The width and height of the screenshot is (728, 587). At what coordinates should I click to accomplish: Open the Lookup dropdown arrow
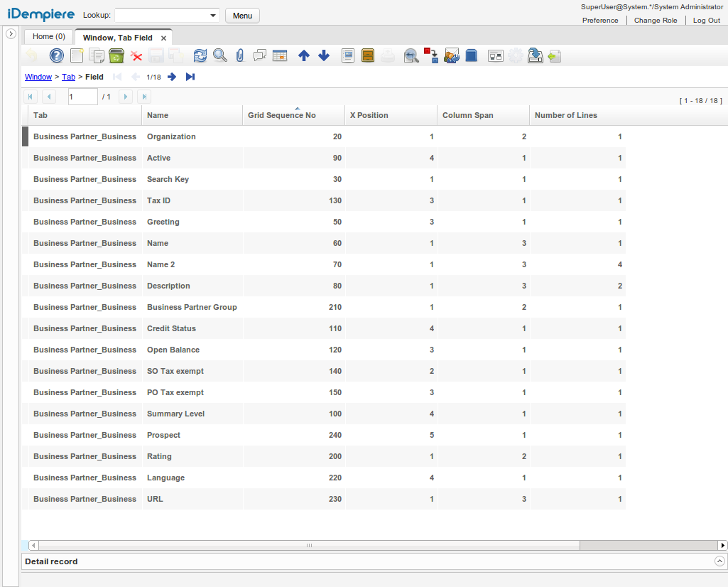click(x=214, y=16)
